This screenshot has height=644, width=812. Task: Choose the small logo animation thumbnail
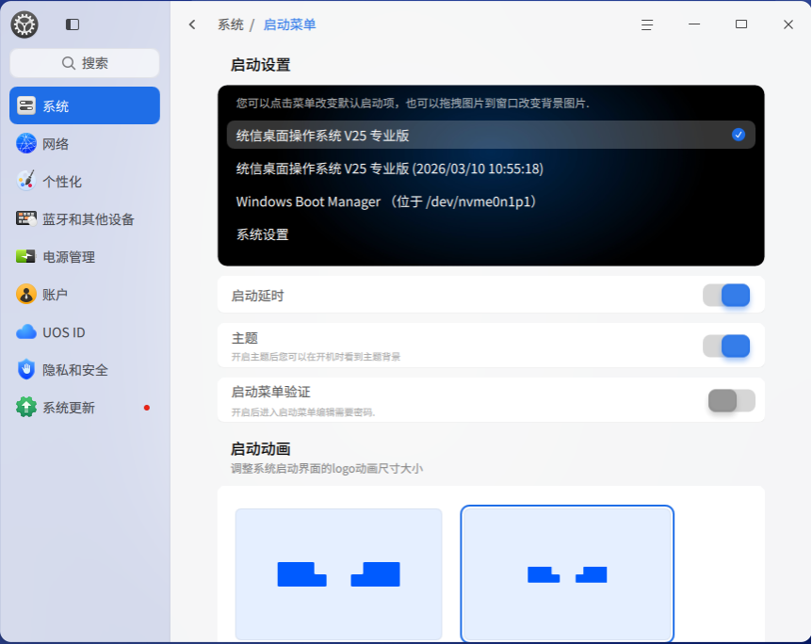point(567,574)
